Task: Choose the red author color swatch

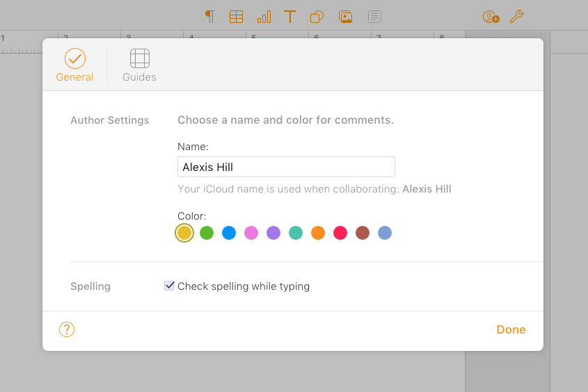Action: pyautogui.click(x=340, y=233)
